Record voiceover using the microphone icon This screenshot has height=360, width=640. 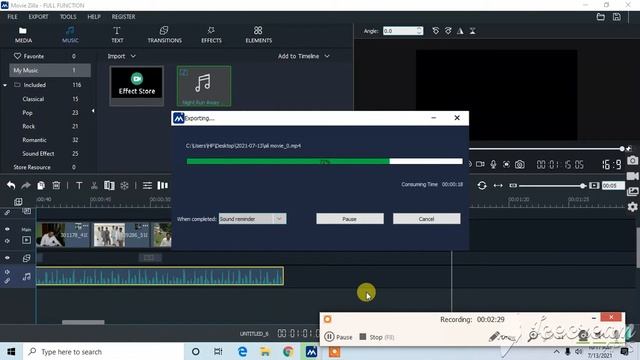(x=493, y=164)
